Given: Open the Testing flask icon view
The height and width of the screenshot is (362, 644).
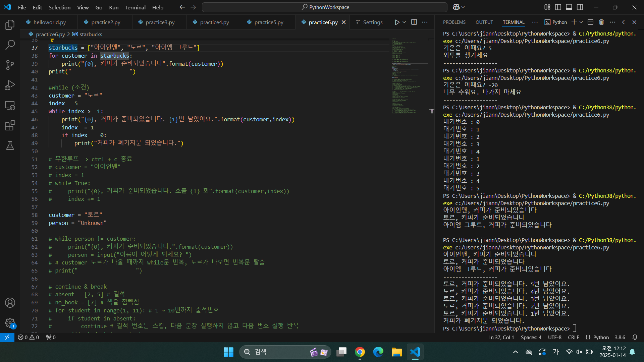Looking at the screenshot, I should point(10,145).
